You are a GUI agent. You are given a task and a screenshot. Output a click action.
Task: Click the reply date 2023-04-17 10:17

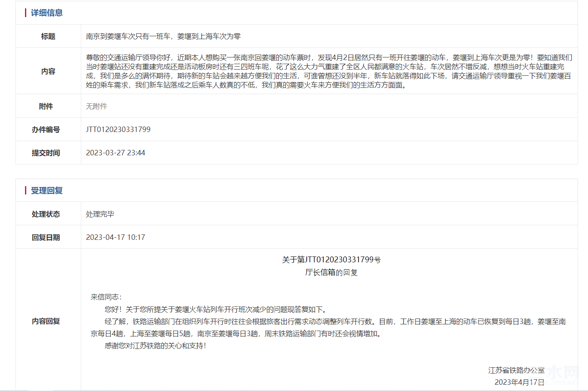tap(116, 237)
